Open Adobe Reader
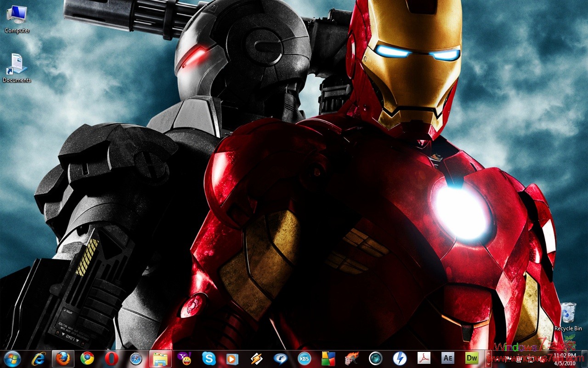 click(x=424, y=359)
